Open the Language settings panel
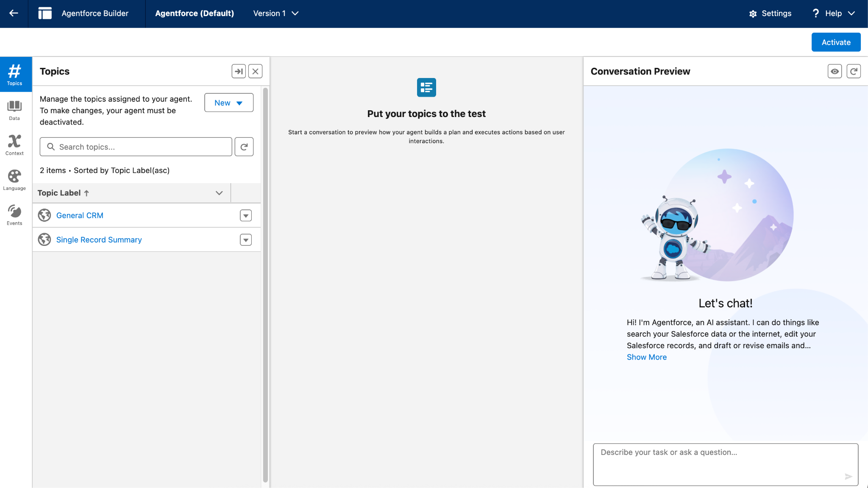 click(x=14, y=180)
